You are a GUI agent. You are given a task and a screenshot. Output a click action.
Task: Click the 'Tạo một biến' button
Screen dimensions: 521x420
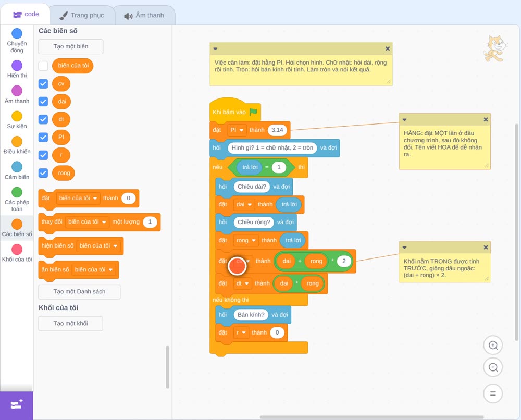point(71,46)
